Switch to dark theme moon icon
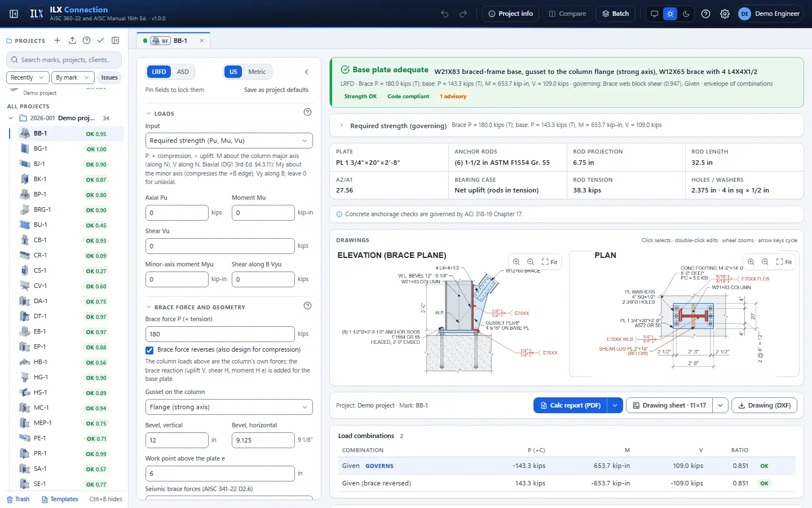The image size is (812, 508). point(686,14)
